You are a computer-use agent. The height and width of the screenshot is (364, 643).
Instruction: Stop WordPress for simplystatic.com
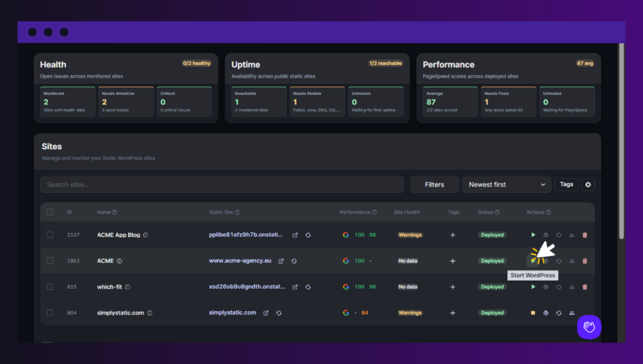[533, 313]
